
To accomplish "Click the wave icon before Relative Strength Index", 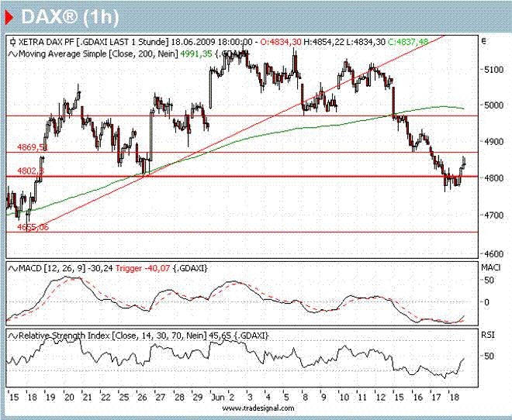I will [x=13, y=336].
